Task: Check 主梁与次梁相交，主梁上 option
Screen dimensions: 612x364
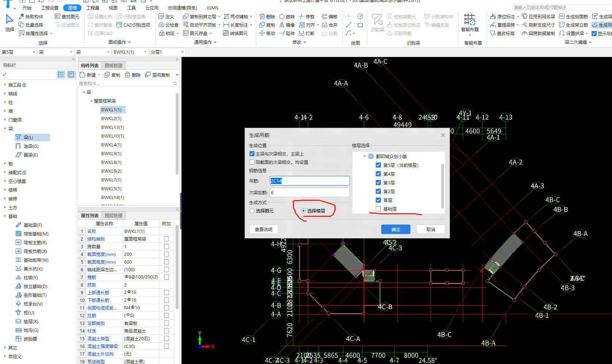Action: 252,154
